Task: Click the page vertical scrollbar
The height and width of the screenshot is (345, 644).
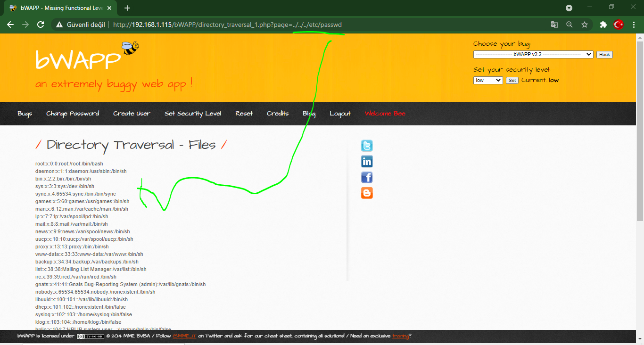Action: (640, 131)
